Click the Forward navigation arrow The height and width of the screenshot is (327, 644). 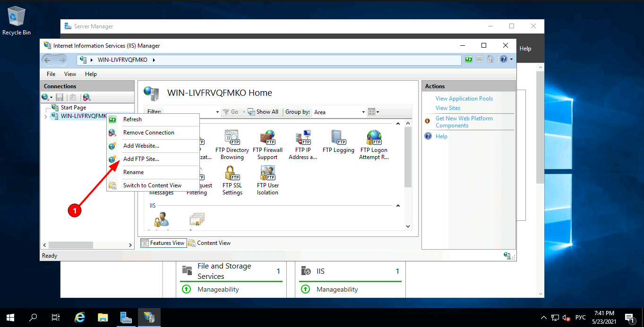(x=61, y=60)
